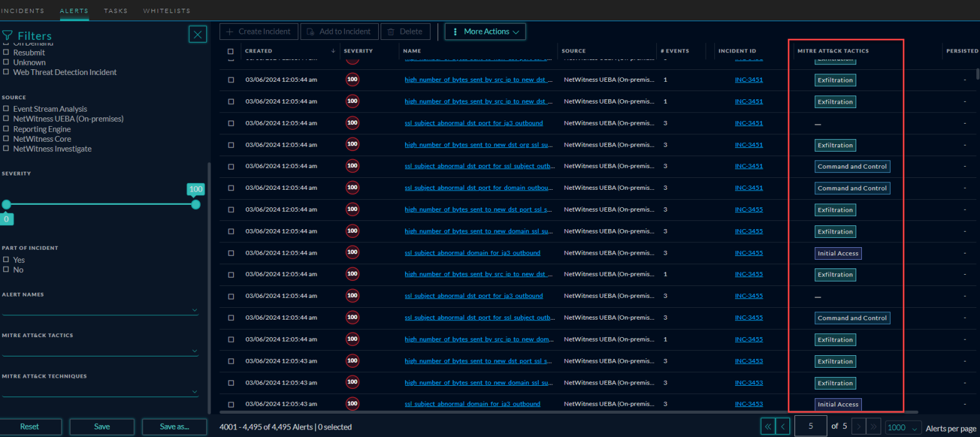Toggle the Resubmit filter checkbox
The height and width of the screenshot is (437, 980).
[x=6, y=53]
